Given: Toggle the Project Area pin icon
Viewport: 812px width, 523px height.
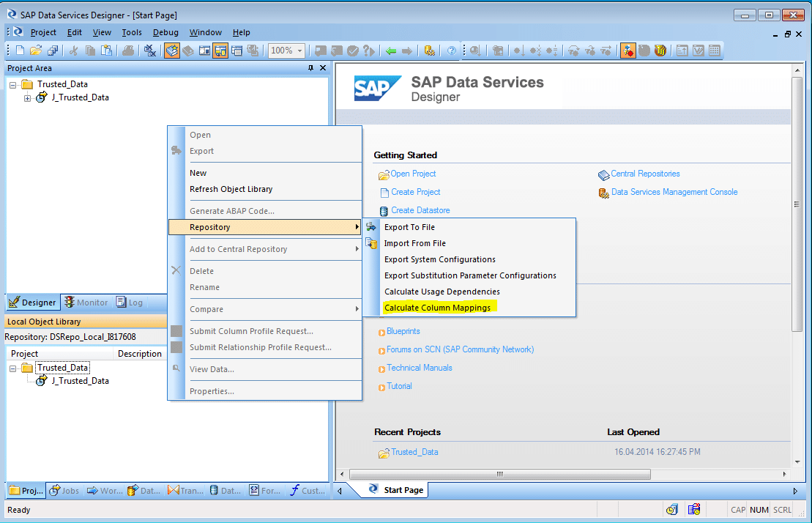Looking at the screenshot, I should coord(310,68).
